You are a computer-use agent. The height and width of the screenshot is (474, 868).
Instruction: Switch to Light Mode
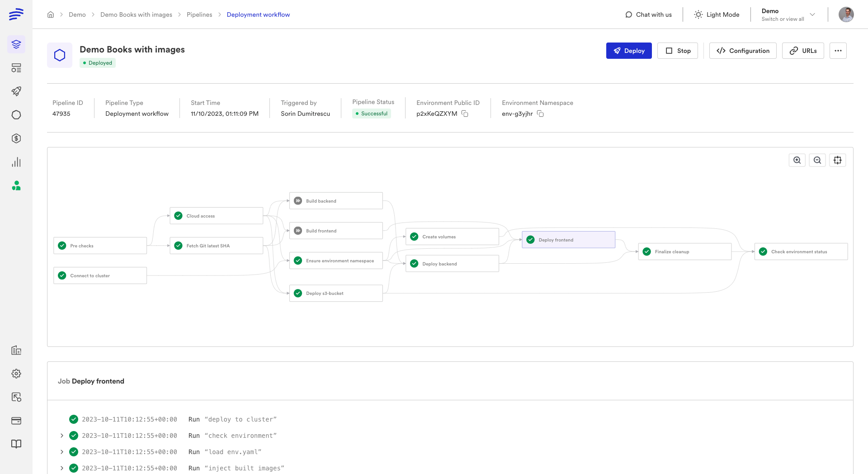point(717,14)
